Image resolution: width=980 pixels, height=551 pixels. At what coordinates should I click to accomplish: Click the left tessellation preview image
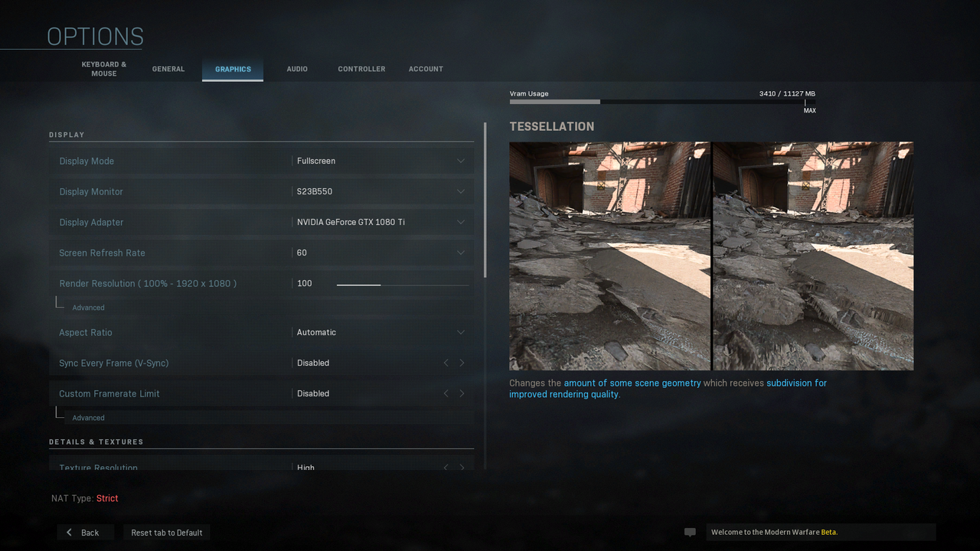coord(609,256)
